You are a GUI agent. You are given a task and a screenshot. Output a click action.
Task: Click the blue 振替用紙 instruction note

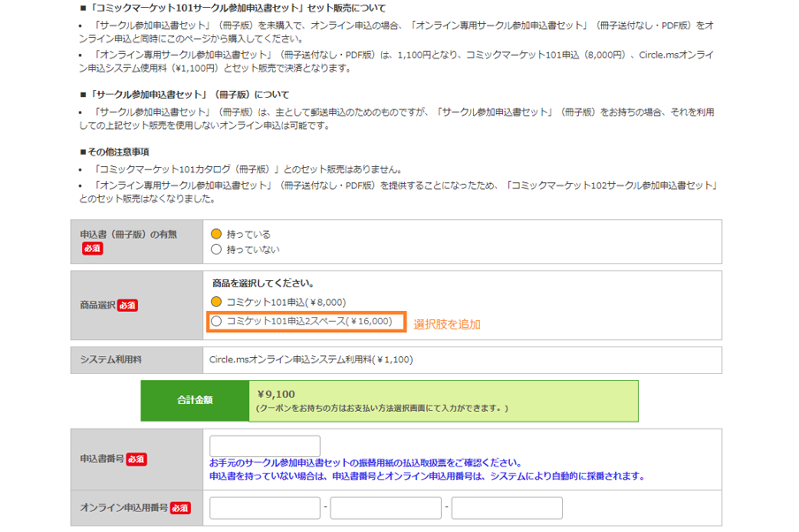pyautogui.click(x=365, y=463)
